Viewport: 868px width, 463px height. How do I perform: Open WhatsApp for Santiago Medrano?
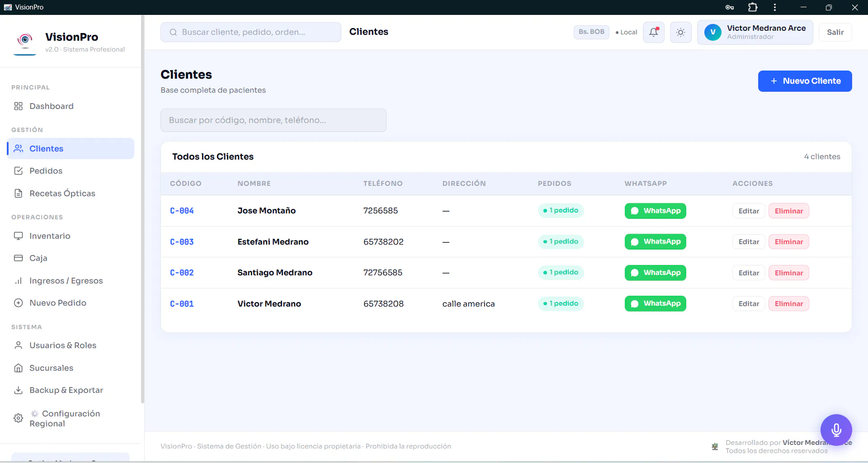point(655,273)
